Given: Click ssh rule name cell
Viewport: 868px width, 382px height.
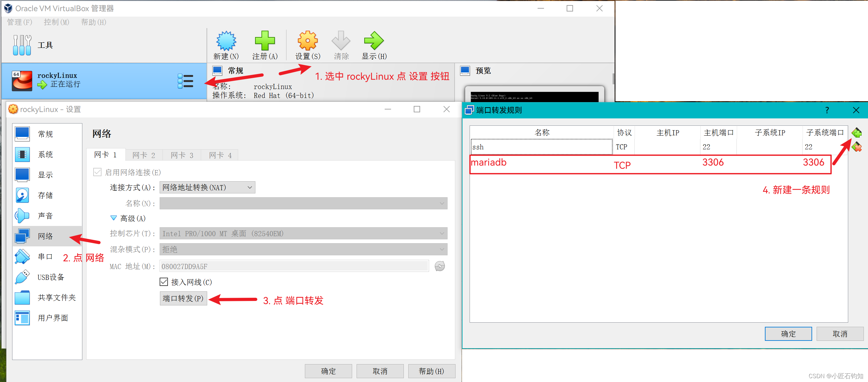Looking at the screenshot, I should pos(541,147).
